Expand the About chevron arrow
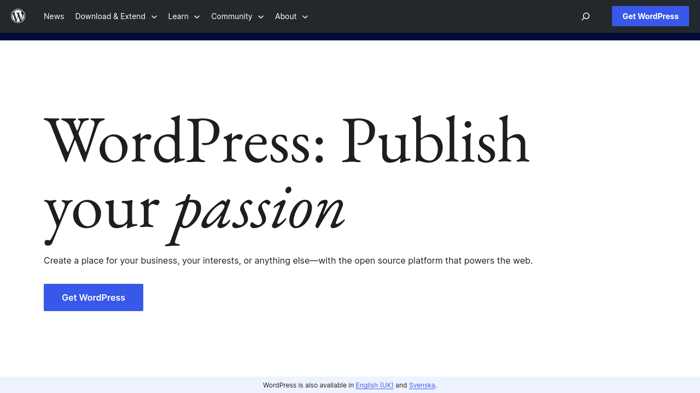The image size is (700, 393). pyautogui.click(x=305, y=17)
